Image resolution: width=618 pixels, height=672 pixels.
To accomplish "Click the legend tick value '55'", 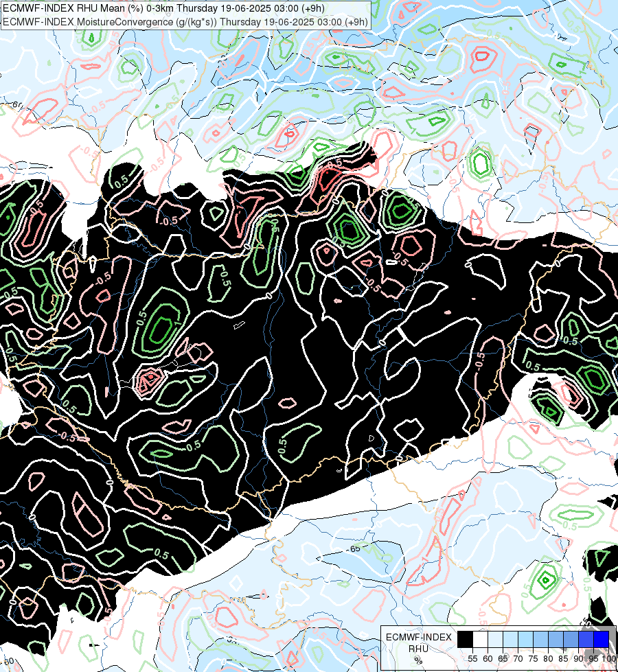I will pyautogui.click(x=472, y=659).
